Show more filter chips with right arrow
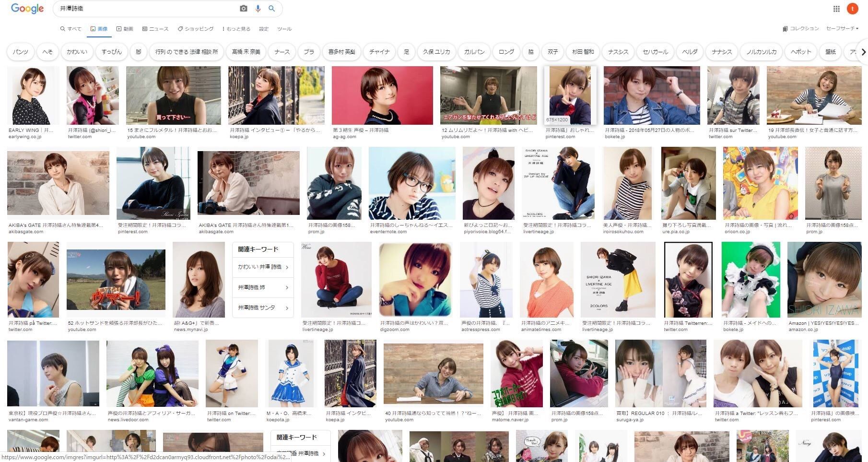The width and height of the screenshot is (868, 462). coord(863,52)
